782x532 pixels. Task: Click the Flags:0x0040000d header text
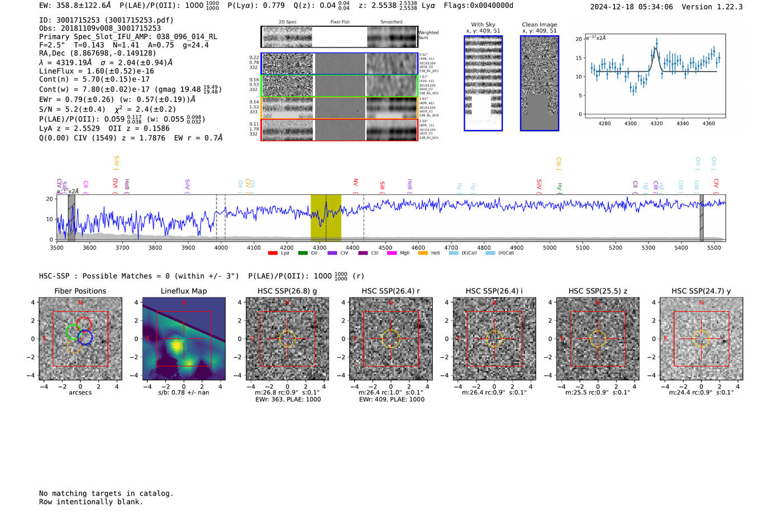(x=479, y=6)
